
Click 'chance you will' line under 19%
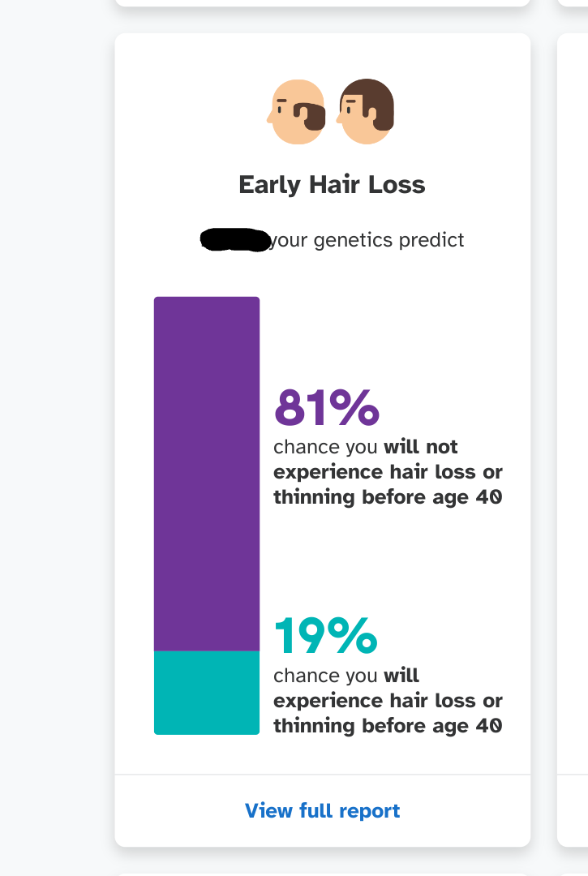tap(346, 676)
